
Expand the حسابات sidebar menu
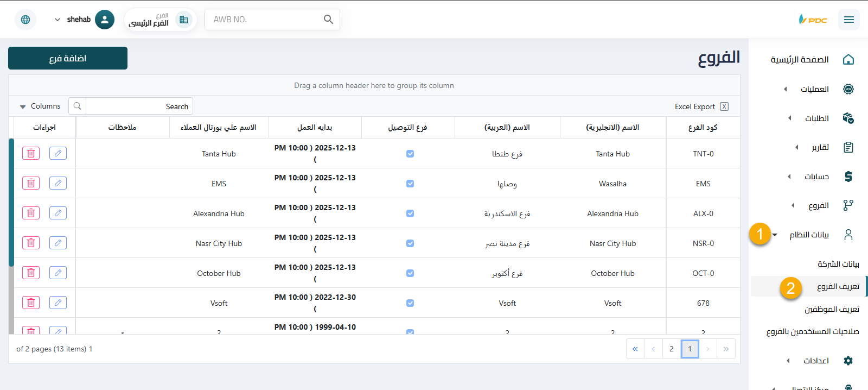(789, 177)
